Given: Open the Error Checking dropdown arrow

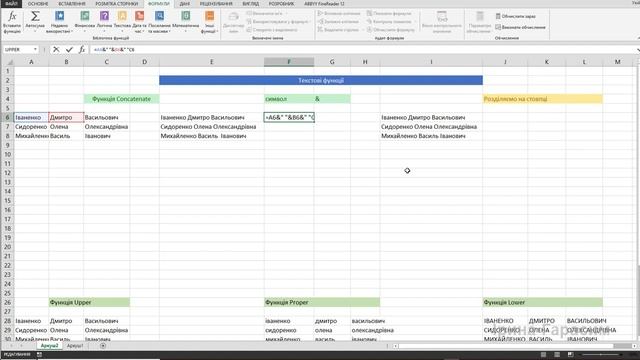Looking at the screenshot, I should coord(416,22).
